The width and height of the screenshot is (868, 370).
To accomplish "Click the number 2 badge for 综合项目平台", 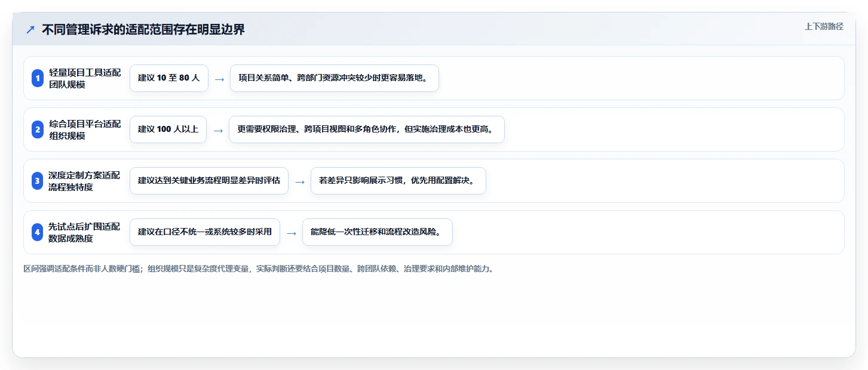I will [38, 129].
